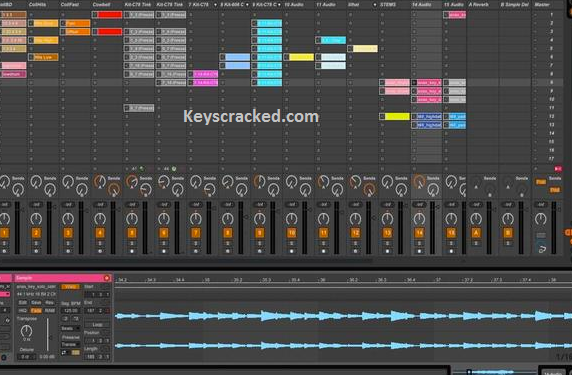Select the STEMS track header
572x375 pixels.
pos(395,5)
